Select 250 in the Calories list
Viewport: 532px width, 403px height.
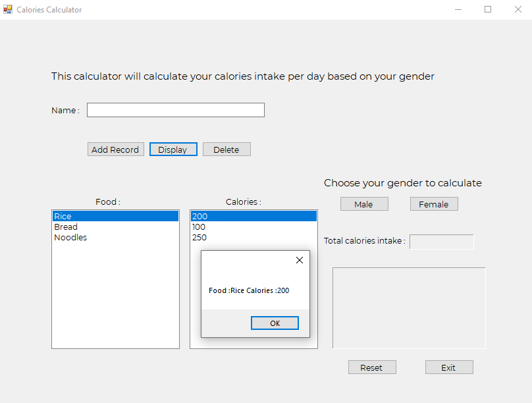253,237
